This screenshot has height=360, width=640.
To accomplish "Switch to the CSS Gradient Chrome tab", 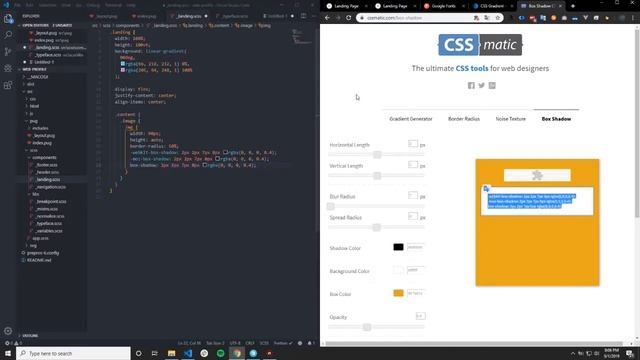I will [492, 6].
